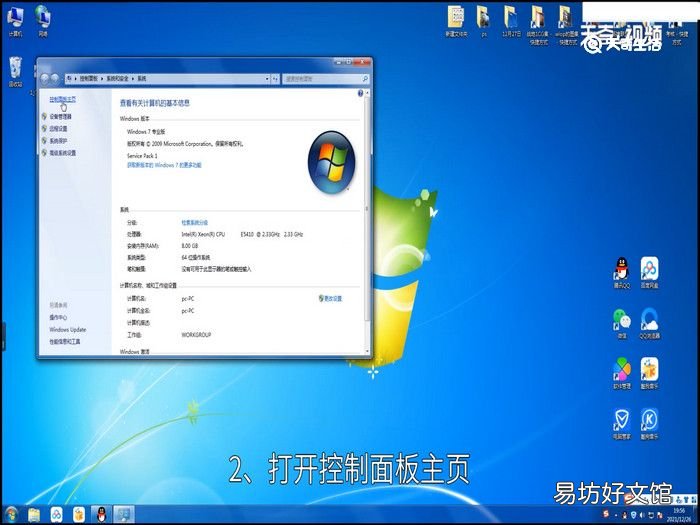Open 远程设置 in left sidebar
The height and width of the screenshot is (525, 700).
[58, 129]
